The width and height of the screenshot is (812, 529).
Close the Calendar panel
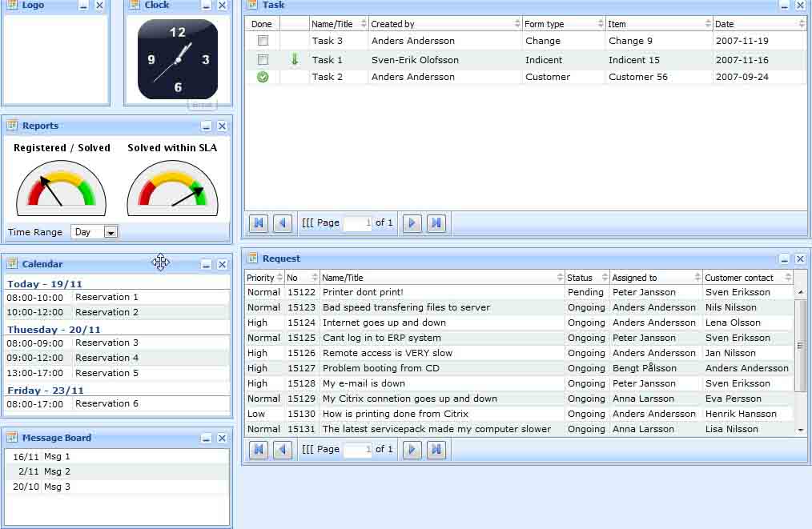tap(222, 264)
